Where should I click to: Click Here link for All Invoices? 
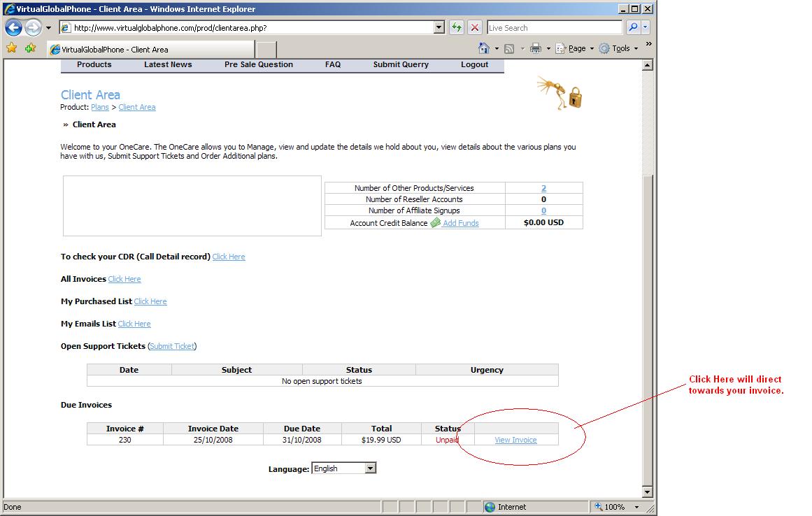point(124,279)
